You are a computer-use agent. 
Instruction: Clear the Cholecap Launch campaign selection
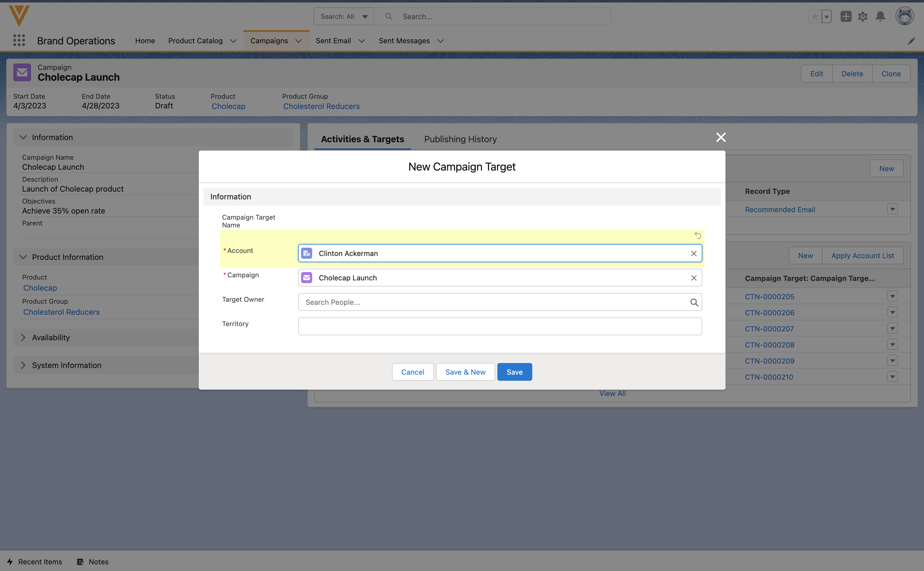(693, 278)
